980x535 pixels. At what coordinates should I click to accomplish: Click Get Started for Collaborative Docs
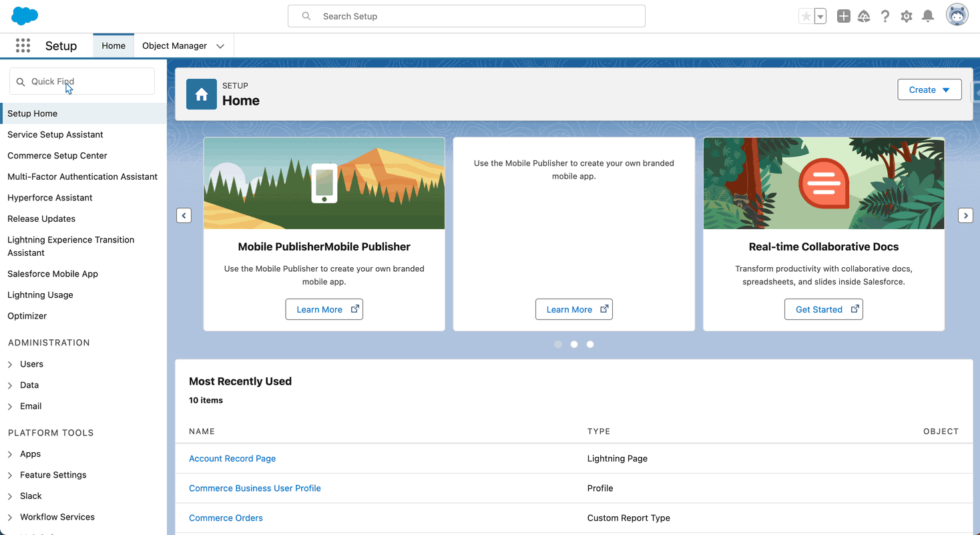824,309
